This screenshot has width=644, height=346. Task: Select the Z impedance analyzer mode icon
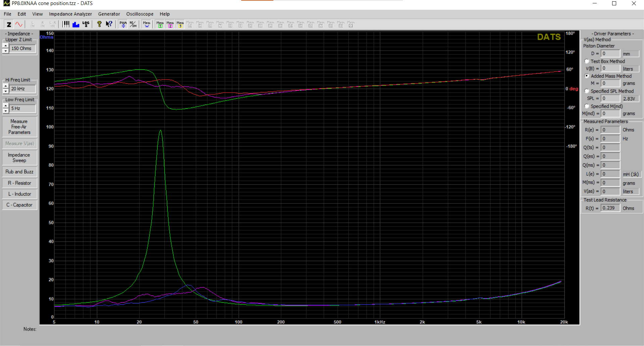pos(9,24)
